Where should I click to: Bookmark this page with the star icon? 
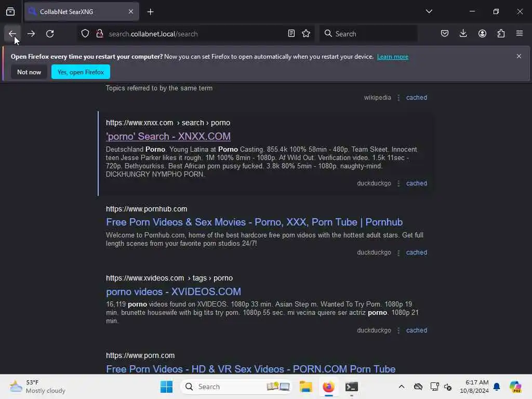[x=306, y=34]
